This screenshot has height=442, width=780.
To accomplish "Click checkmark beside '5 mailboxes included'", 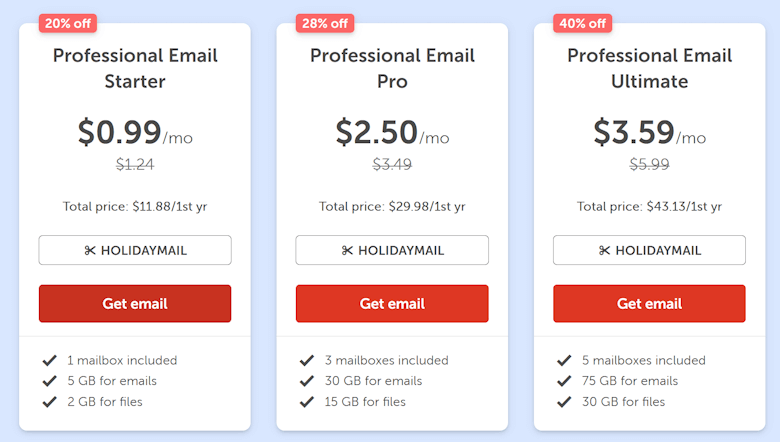I will (563, 360).
